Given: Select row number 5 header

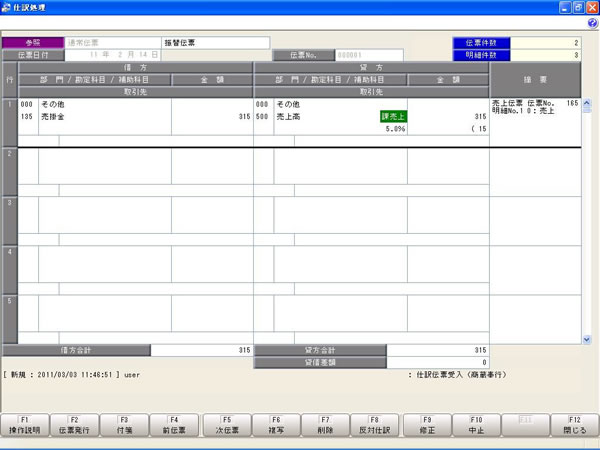Looking at the screenshot, I should [10, 320].
